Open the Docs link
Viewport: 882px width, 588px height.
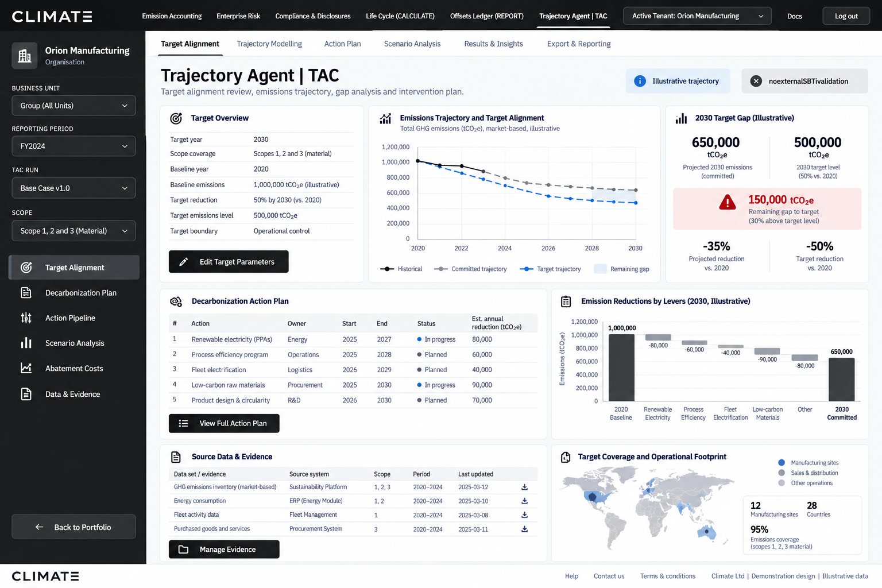[795, 16]
